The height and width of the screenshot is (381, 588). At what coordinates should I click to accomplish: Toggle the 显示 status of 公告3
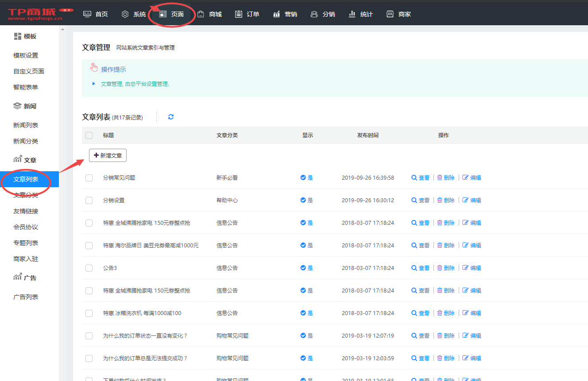point(306,268)
